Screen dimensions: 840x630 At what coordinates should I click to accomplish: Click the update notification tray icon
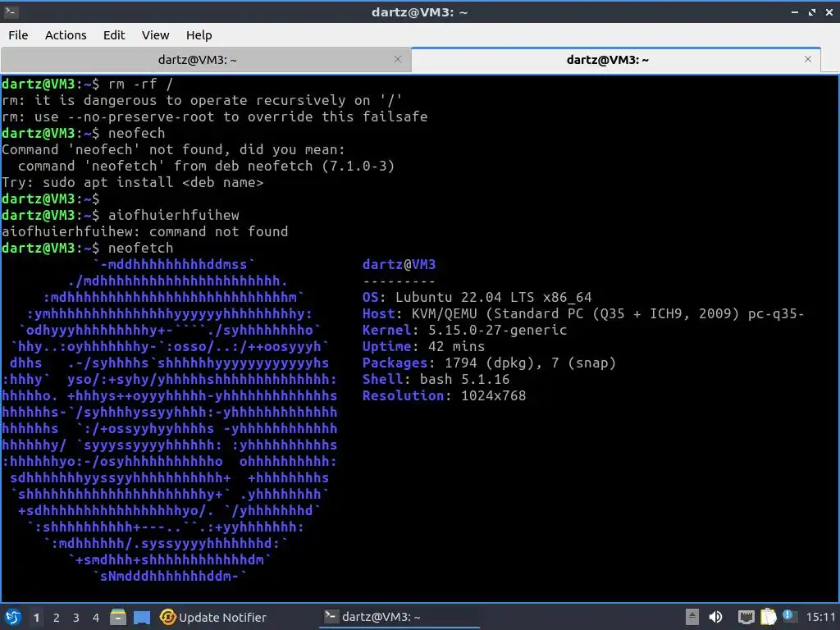[788, 616]
